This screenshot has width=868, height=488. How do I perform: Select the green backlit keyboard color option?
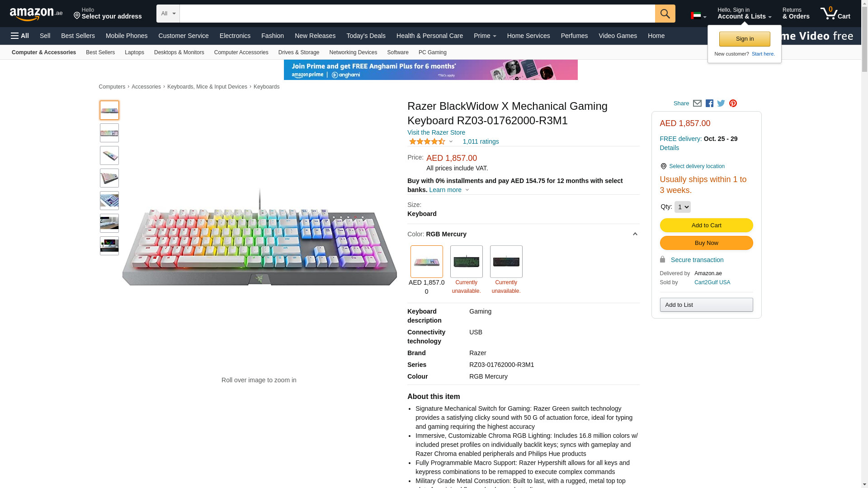click(466, 262)
